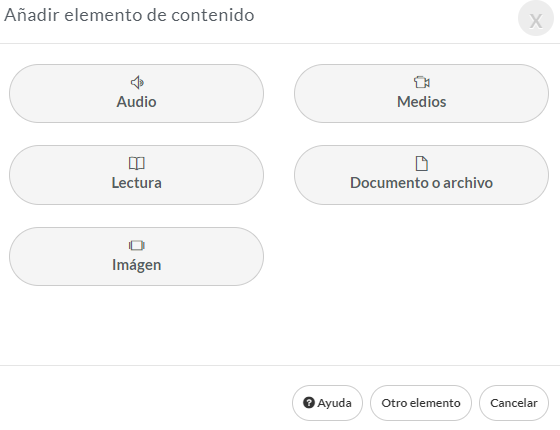Choose Medios as the content element

click(x=421, y=94)
